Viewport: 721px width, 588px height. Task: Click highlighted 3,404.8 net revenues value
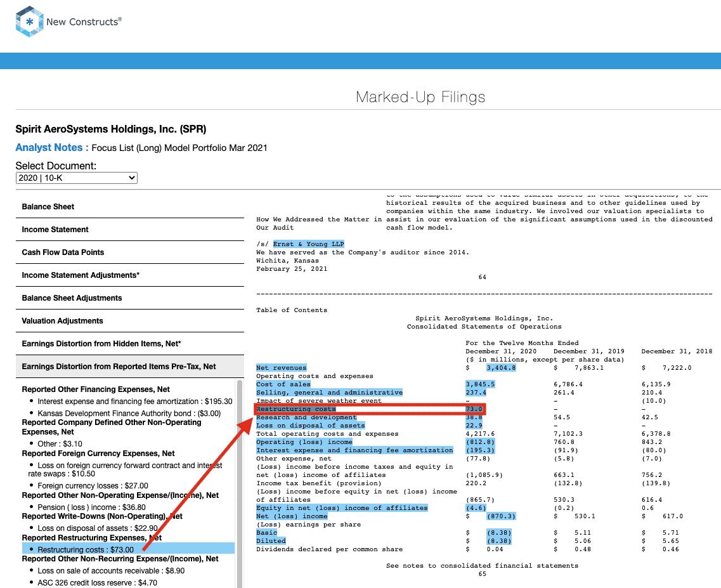click(501, 368)
